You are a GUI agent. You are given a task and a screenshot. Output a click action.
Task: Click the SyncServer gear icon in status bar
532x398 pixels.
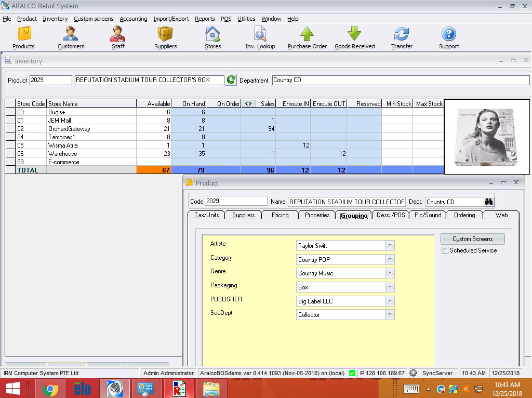[413, 373]
